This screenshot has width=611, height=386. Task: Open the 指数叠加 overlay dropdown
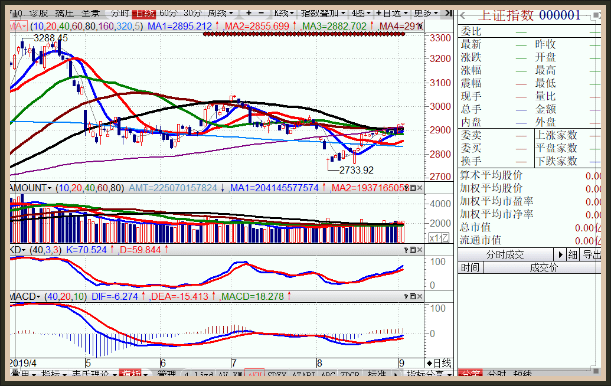[x=323, y=13]
